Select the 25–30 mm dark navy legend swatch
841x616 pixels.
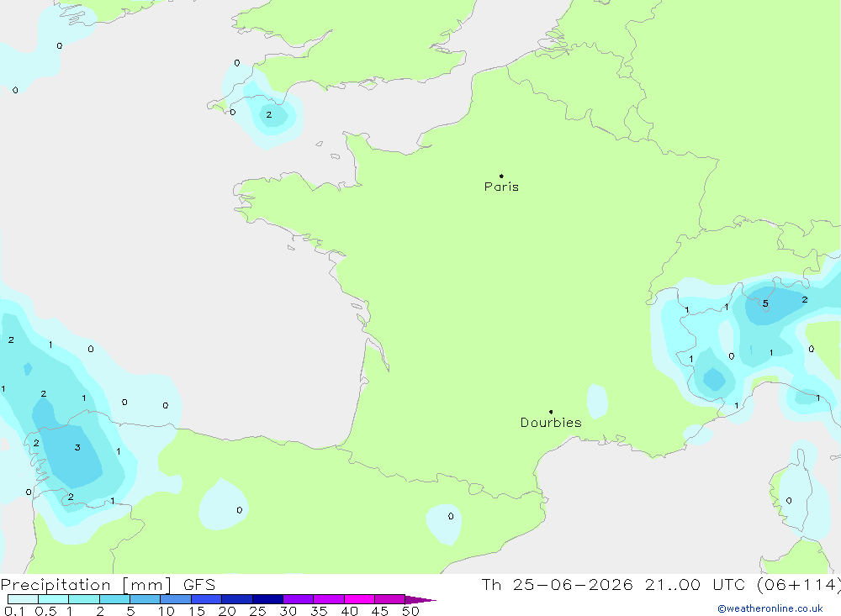[267, 599]
